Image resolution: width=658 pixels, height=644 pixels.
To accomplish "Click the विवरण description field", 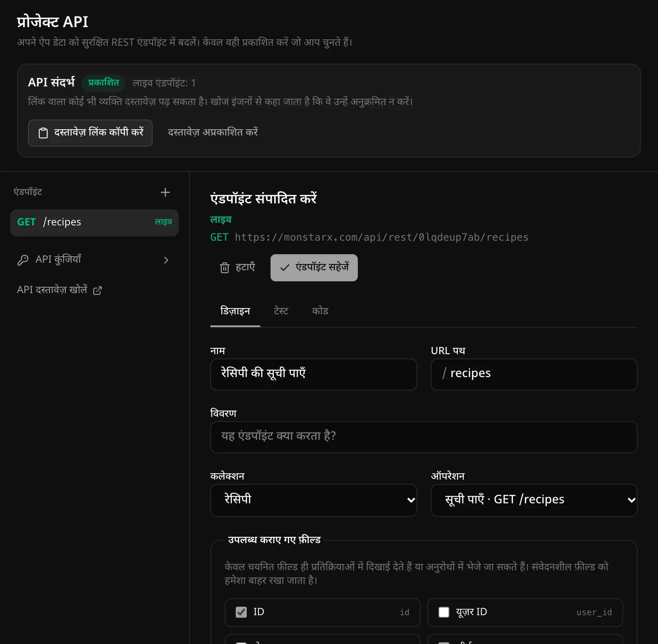I will pyautogui.click(x=424, y=437).
